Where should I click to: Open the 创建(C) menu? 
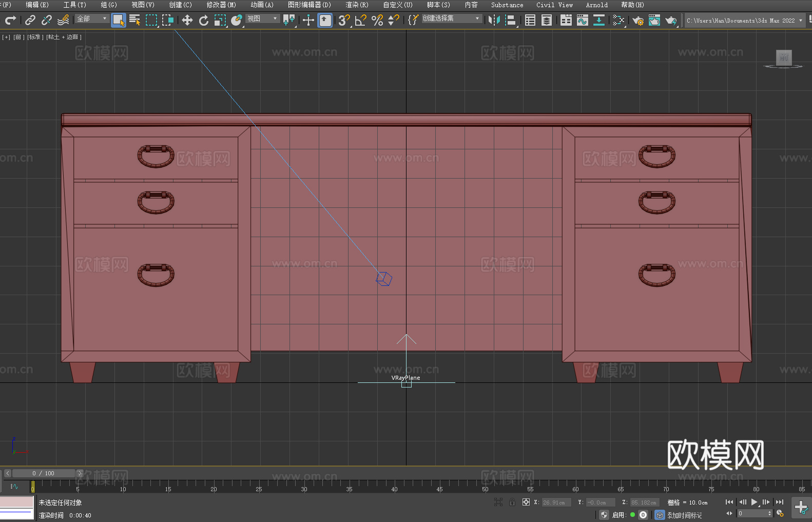click(180, 5)
